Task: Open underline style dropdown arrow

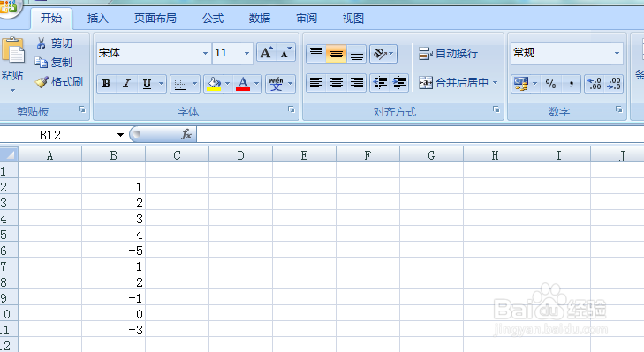Action: (162, 84)
